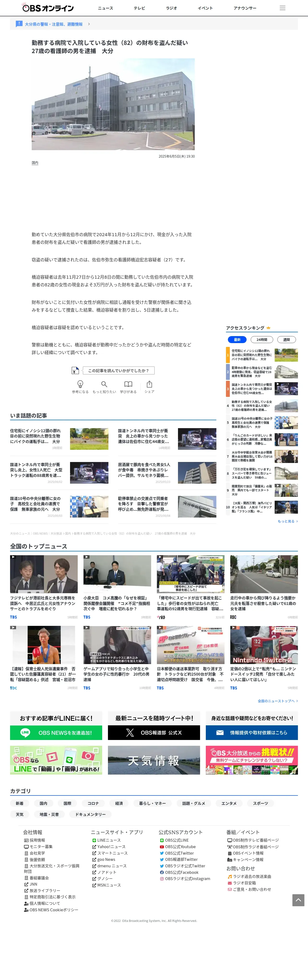Image resolution: width=308 pixels, height=980 pixels.
Task: Click 全国のニューストップへ link
Action: (x=278, y=701)
